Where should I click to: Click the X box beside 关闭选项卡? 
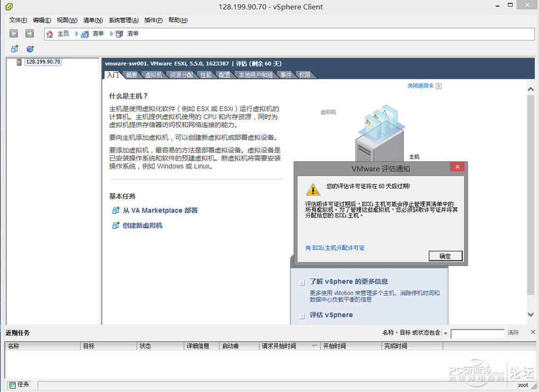[x=439, y=86]
